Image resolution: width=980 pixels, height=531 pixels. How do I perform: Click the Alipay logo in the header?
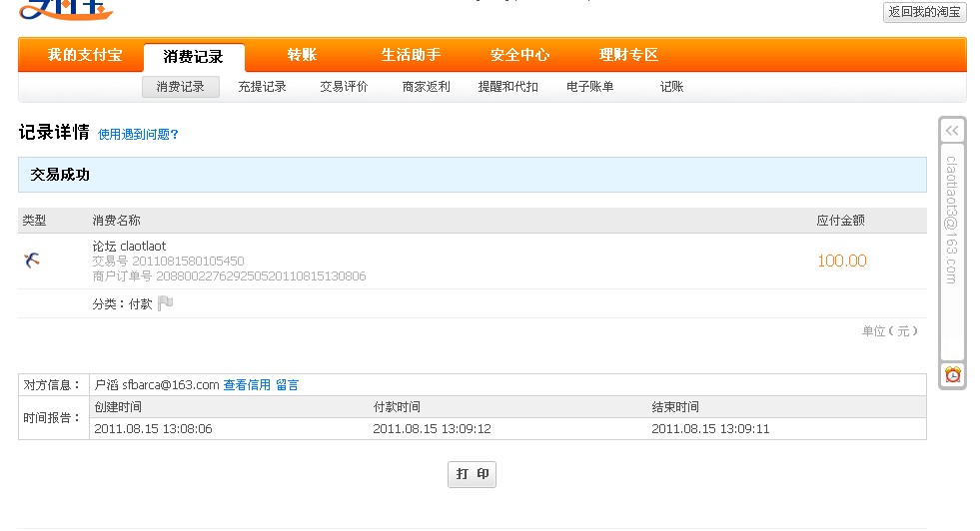[66, 11]
